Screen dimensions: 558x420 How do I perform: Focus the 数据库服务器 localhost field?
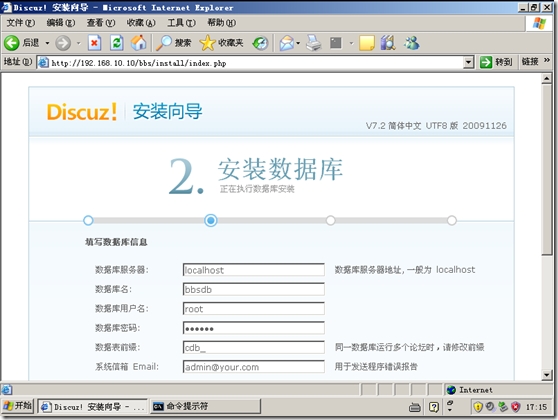point(254,270)
